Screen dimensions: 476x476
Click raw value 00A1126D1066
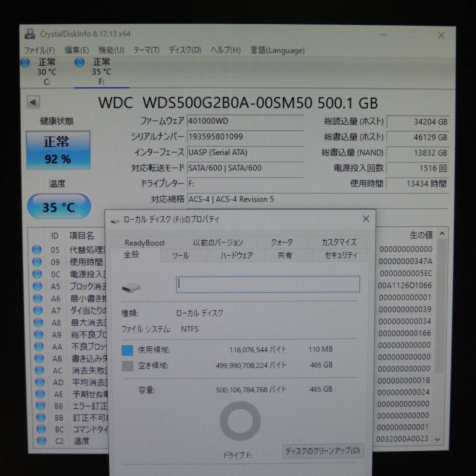click(405, 285)
